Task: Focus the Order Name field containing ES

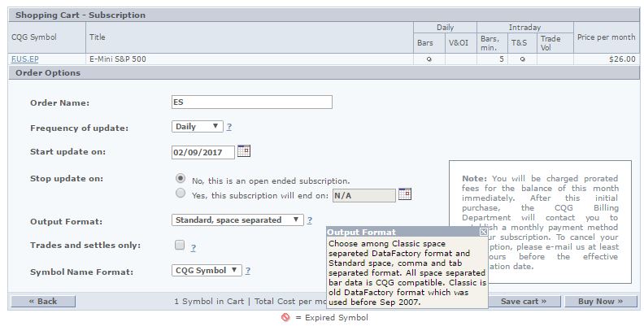Action: point(252,102)
